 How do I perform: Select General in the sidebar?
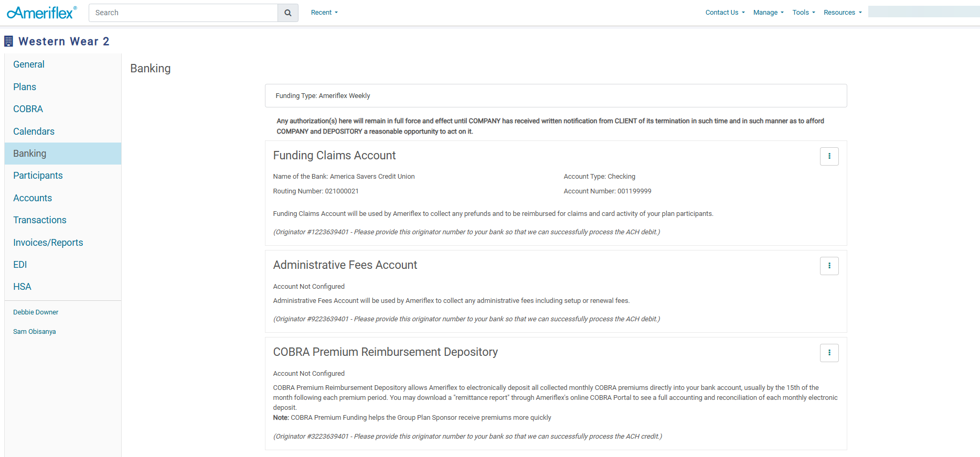63,64
